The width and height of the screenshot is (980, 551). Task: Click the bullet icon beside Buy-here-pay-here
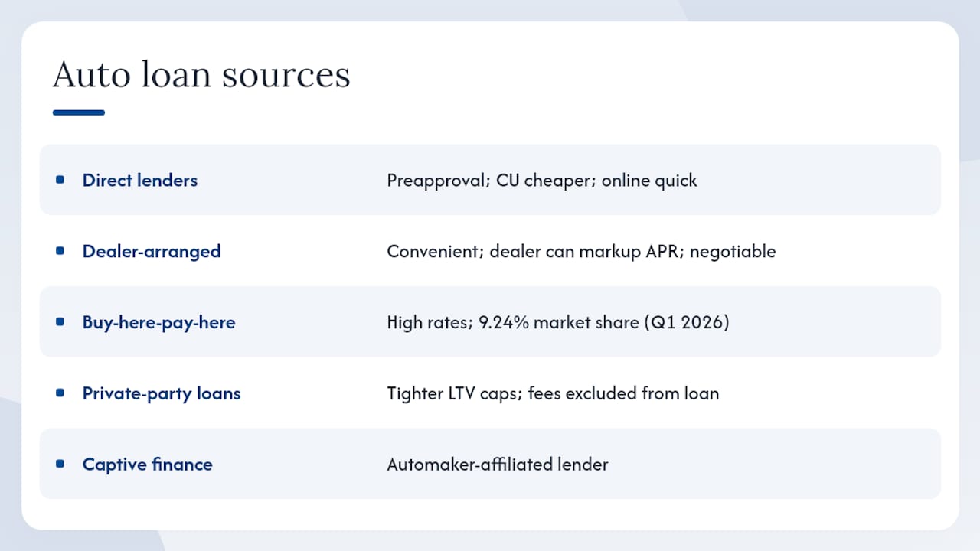point(60,322)
